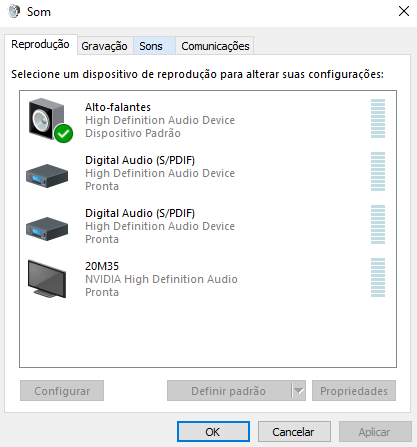Click the Alto-falantes volume level meter
The image size is (417, 447).
(x=378, y=118)
